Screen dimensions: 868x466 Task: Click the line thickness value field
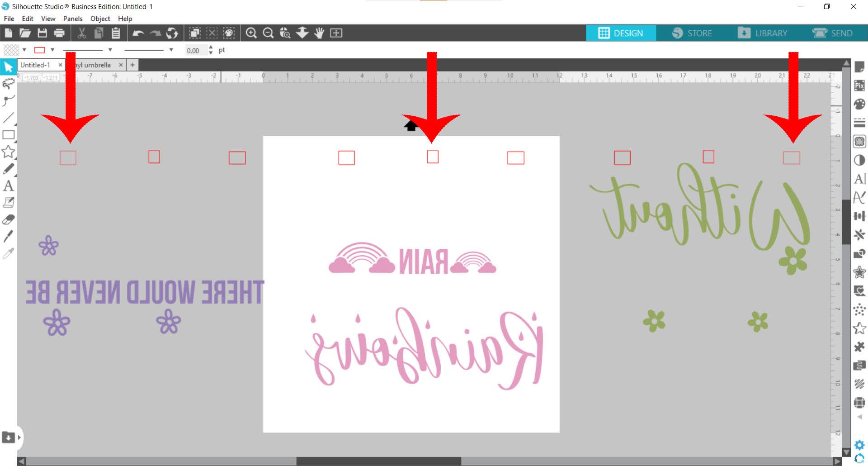(196, 51)
